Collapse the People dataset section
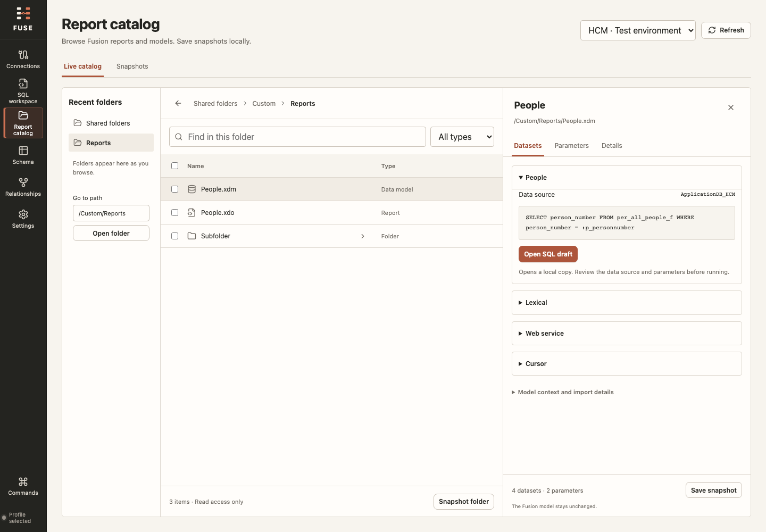The height and width of the screenshot is (532, 766). coord(627,178)
